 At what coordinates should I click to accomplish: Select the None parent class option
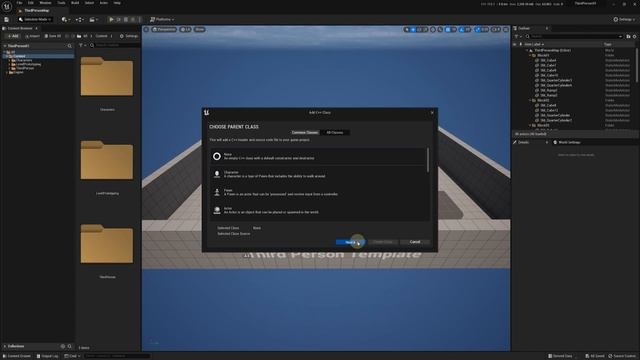pyautogui.click(x=319, y=156)
